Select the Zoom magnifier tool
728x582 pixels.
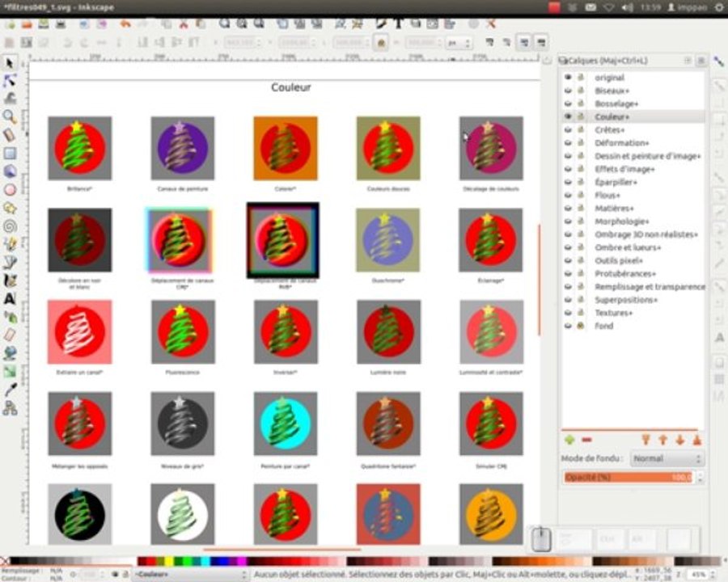tap(10, 116)
